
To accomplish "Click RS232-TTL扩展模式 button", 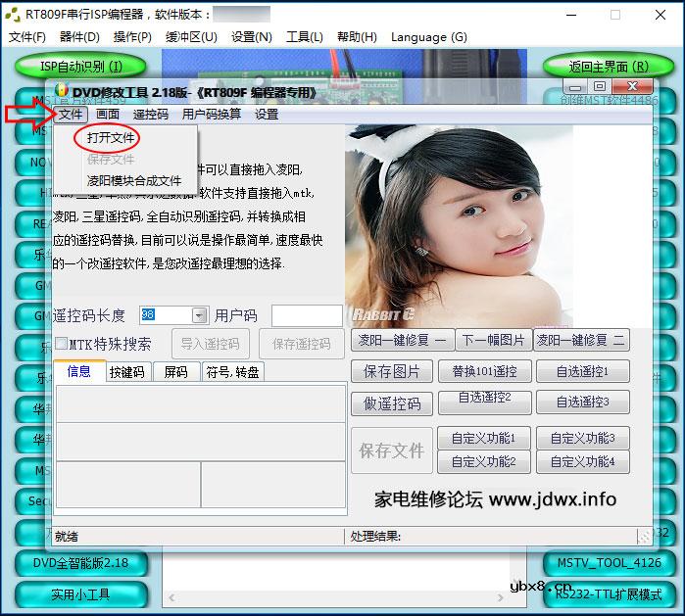I will click(609, 594).
